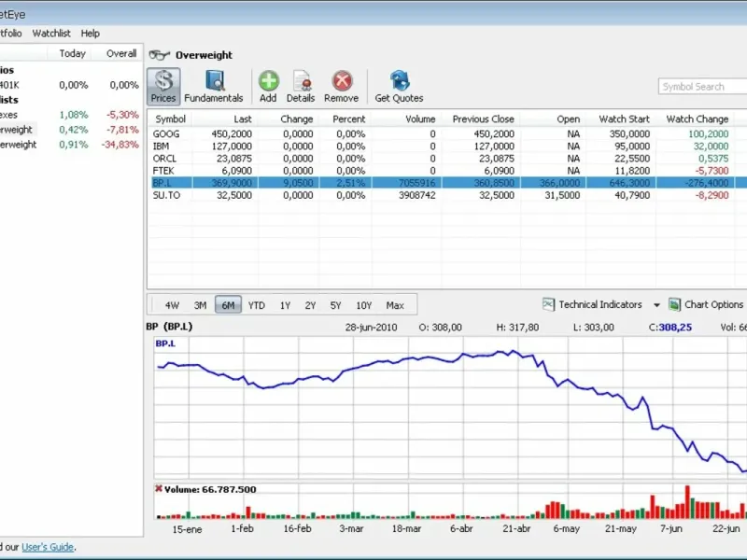Remove the Volume indicator with the red X
This screenshot has height=560, width=747.
pyautogui.click(x=159, y=488)
